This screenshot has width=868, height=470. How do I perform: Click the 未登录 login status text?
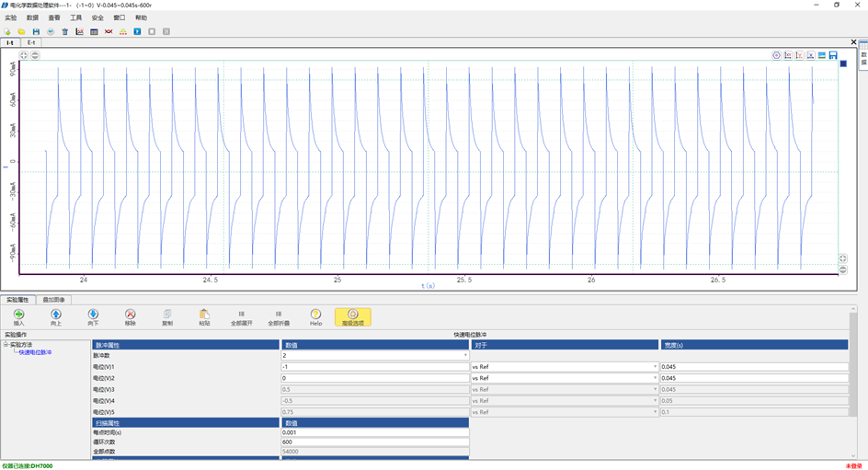click(x=853, y=466)
